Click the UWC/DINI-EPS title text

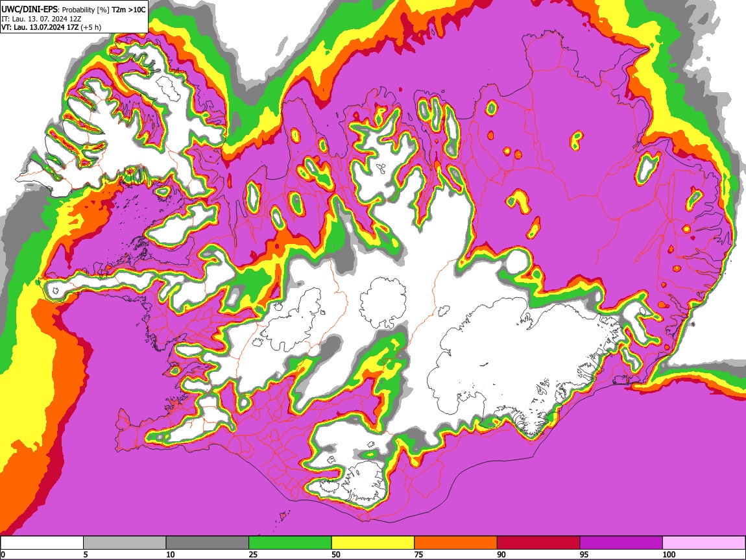click(29, 10)
